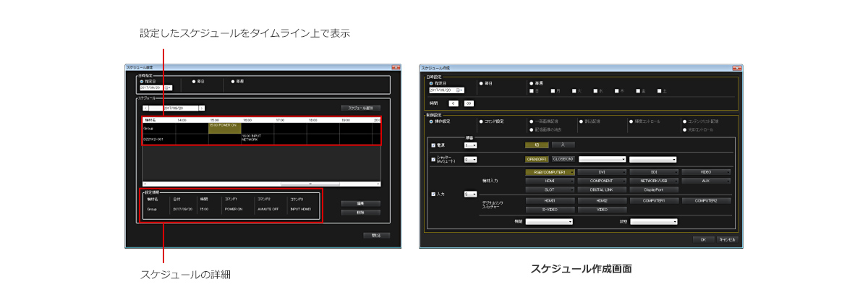Click the hour field in 時間 setting
Screen dimensions: 868x308
click(454, 103)
